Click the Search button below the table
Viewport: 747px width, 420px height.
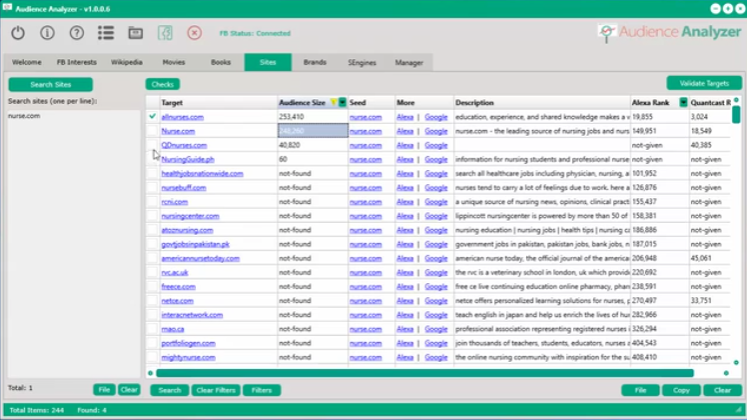point(170,390)
